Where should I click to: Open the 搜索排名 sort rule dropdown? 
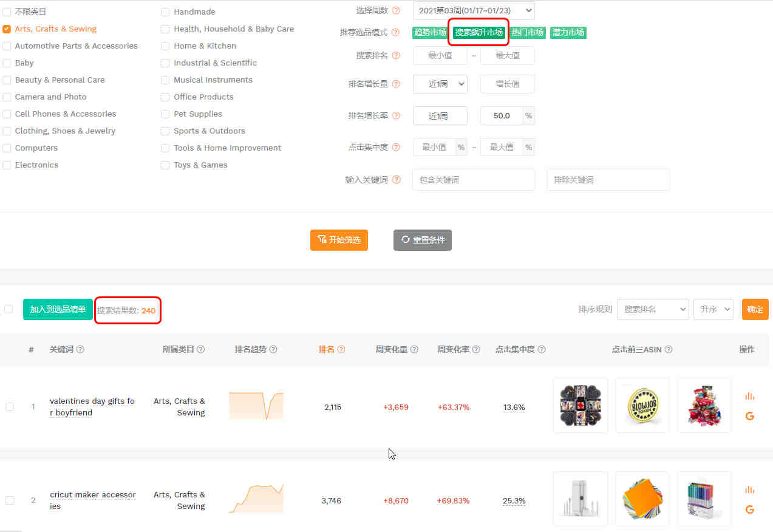[x=653, y=309]
